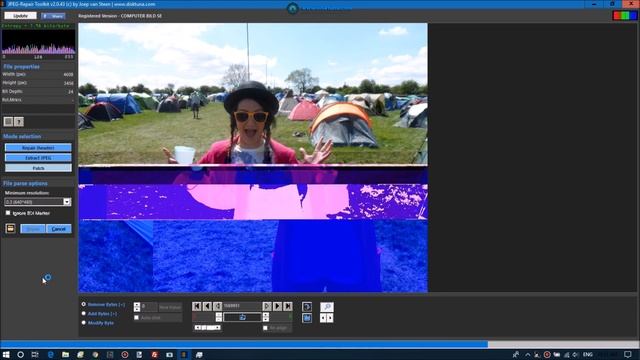The height and width of the screenshot is (360, 640).
Task: Click the offset position field
Action: click(242, 306)
